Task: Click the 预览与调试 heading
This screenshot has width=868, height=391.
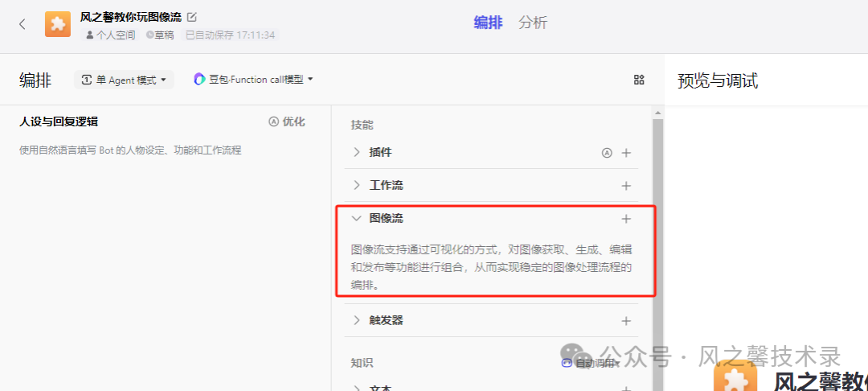Action: 718,81
